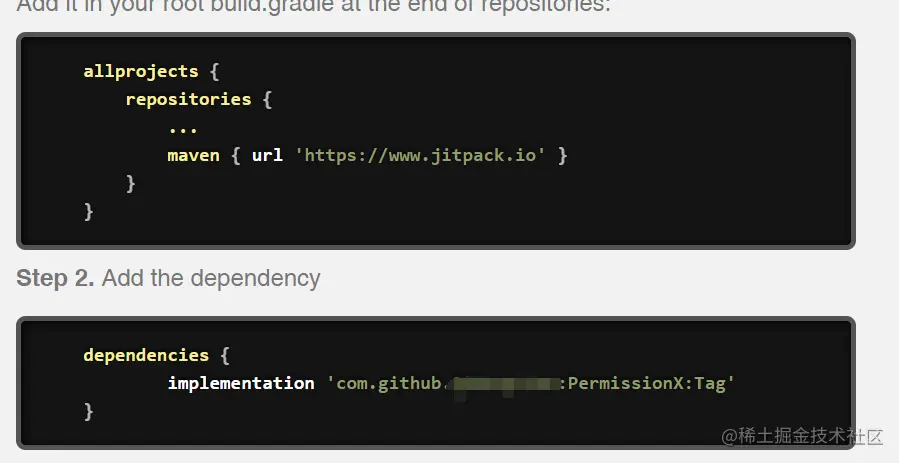This screenshot has width=899, height=463.
Task: Click the 'implementation' keyword
Action: 241,383
